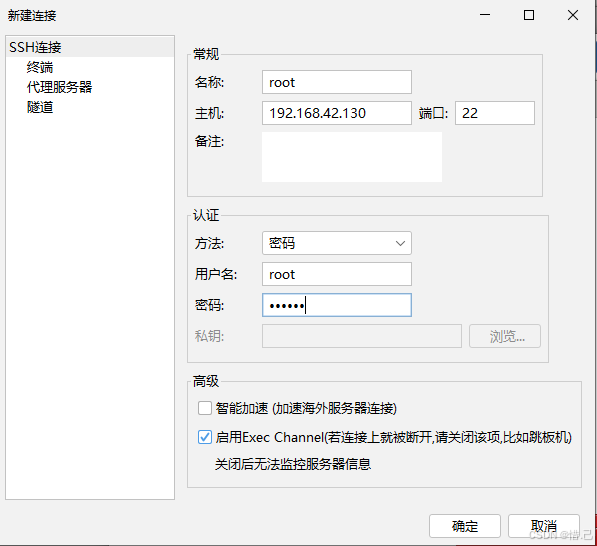The image size is (597, 546).
Task: Click the 备注 text area
Action: (352, 157)
